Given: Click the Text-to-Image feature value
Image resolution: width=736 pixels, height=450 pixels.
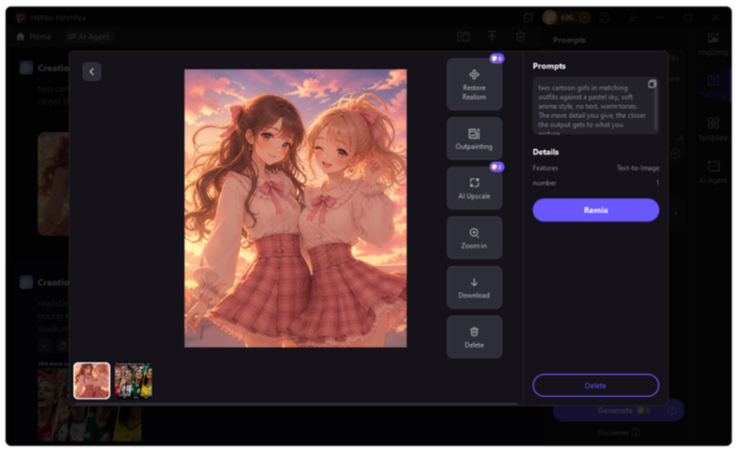Looking at the screenshot, I should (x=637, y=168).
